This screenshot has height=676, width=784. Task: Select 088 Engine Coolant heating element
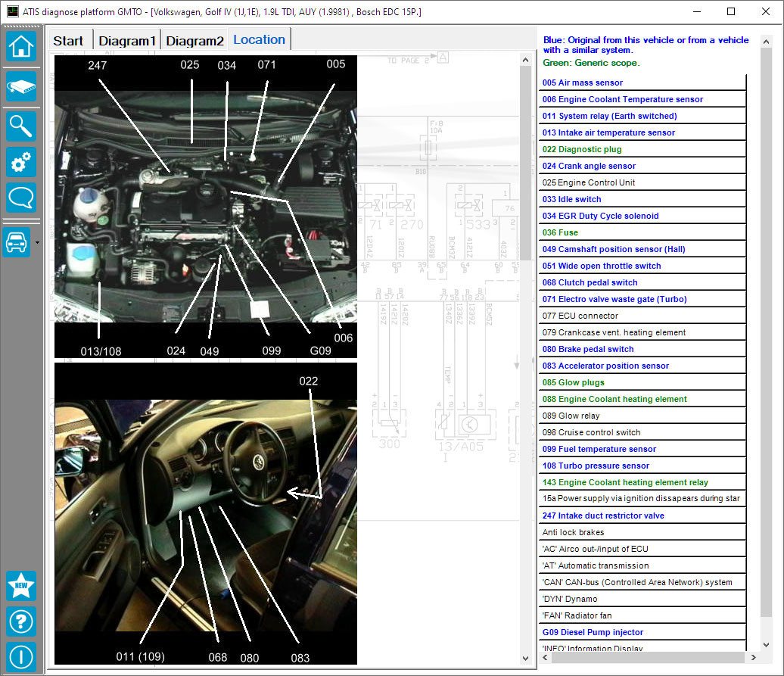[x=642, y=399]
